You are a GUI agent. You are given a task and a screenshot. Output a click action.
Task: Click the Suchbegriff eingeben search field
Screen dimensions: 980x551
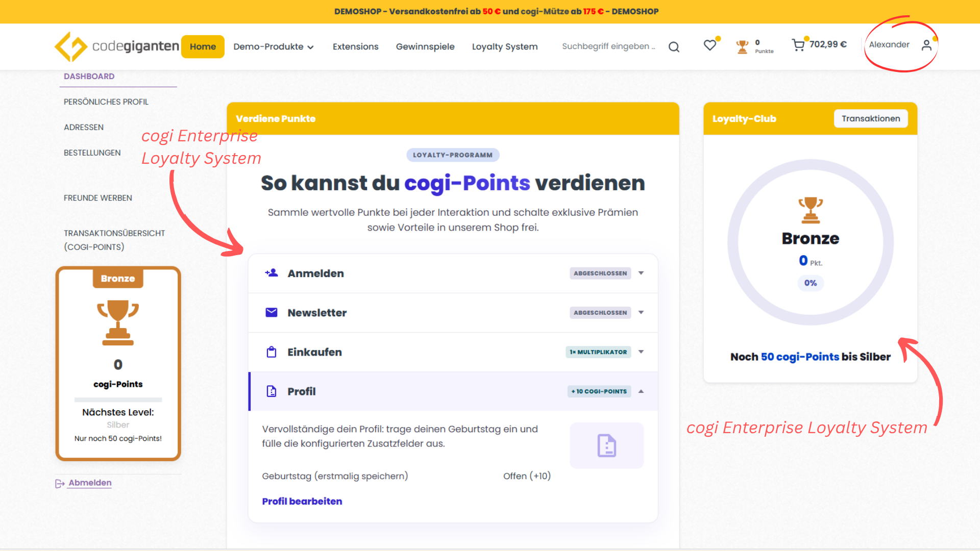pyautogui.click(x=607, y=46)
